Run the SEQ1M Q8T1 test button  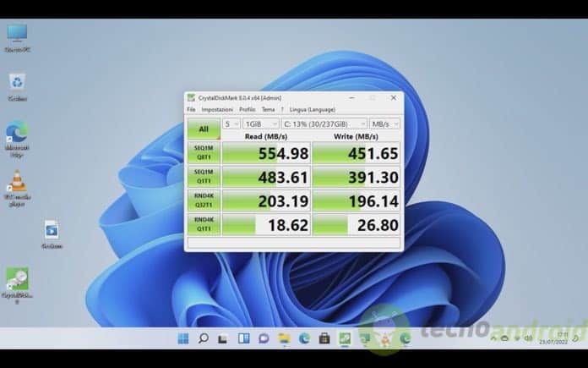(204, 152)
